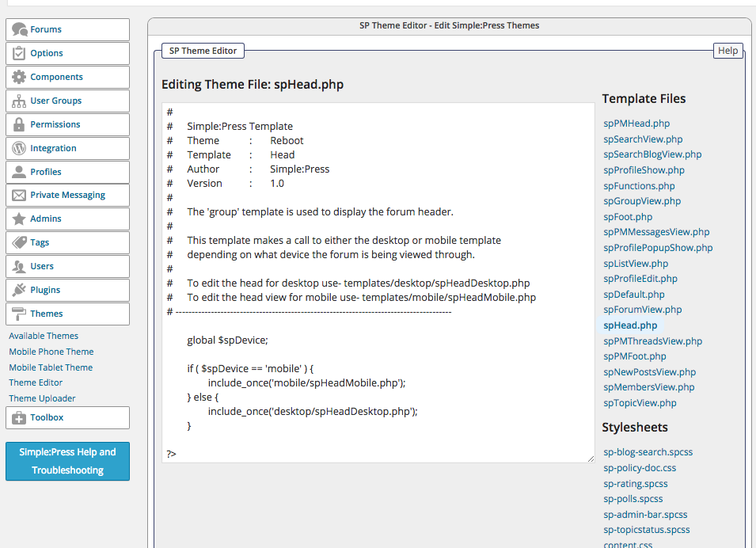756x548 pixels.
Task: Go to Mobile Phone Theme
Action: [x=51, y=352]
